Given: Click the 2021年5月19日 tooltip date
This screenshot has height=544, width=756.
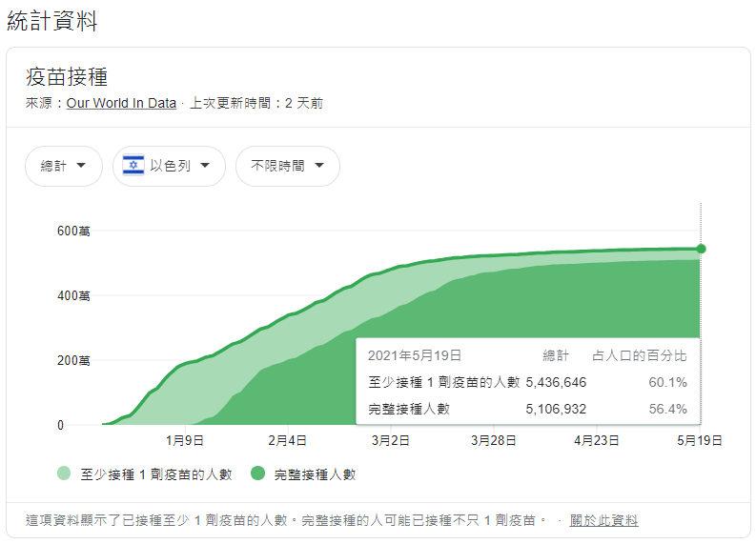Looking at the screenshot, I should pyautogui.click(x=415, y=355).
